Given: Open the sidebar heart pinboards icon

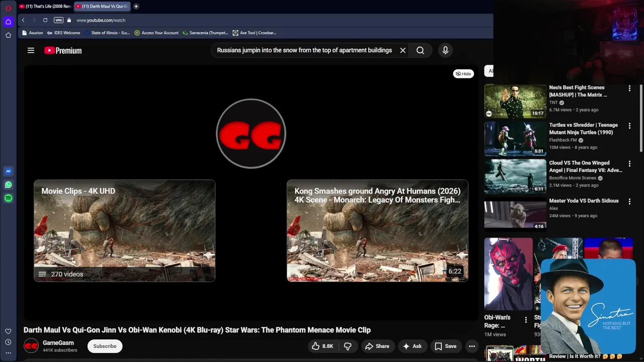Looking at the screenshot, I should (x=8, y=331).
